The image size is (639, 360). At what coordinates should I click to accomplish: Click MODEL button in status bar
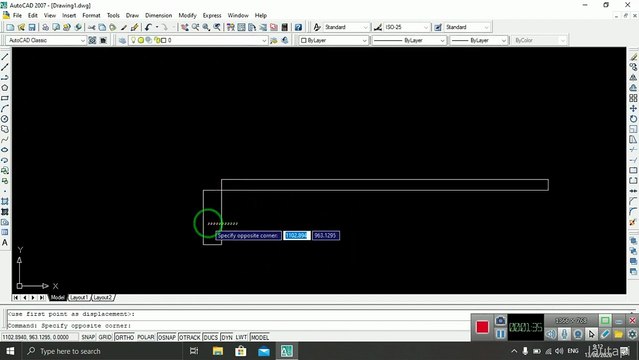click(x=260, y=337)
